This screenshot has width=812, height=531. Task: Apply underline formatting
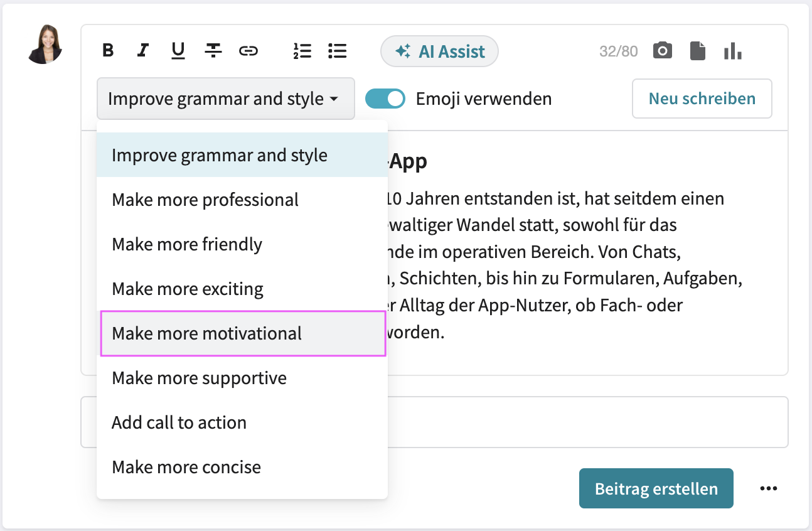click(x=178, y=51)
